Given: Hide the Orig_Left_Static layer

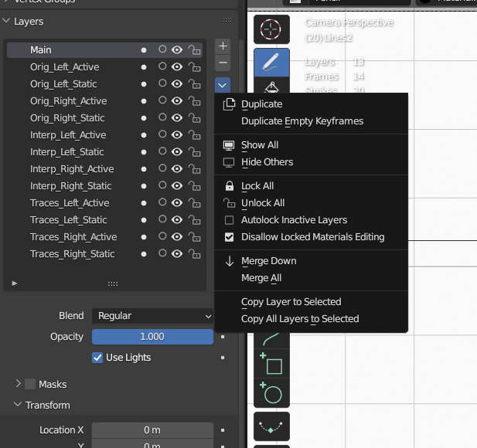Looking at the screenshot, I should [177, 84].
